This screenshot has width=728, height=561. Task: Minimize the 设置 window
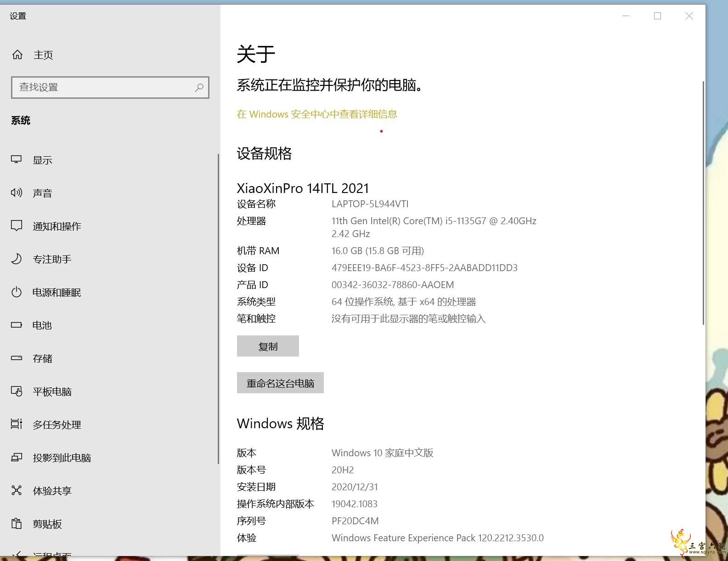(626, 16)
